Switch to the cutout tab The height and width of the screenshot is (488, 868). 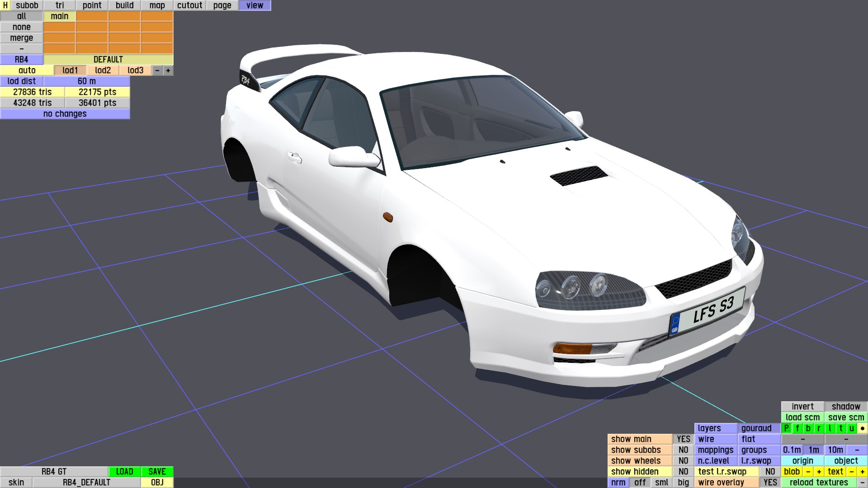tap(189, 5)
